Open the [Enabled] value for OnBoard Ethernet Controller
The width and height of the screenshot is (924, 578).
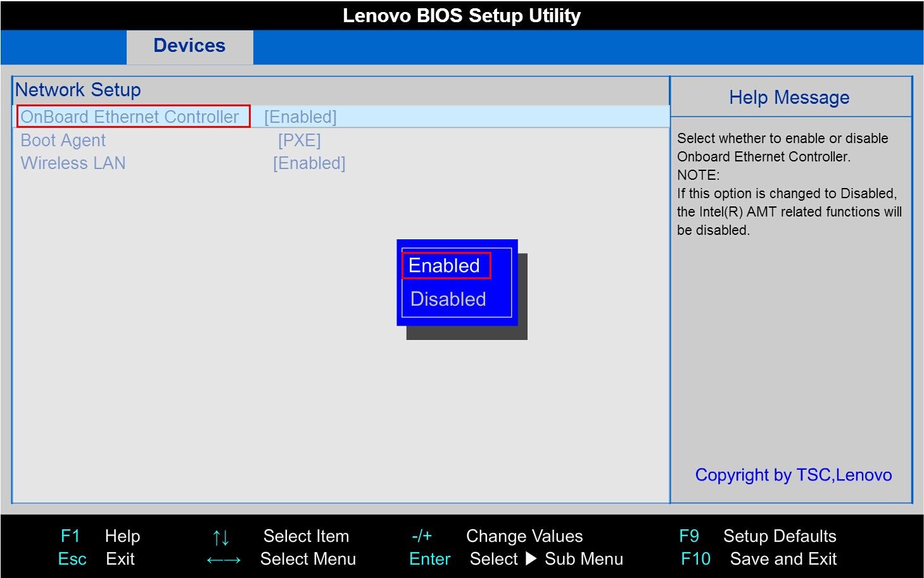pyautogui.click(x=300, y=116)
